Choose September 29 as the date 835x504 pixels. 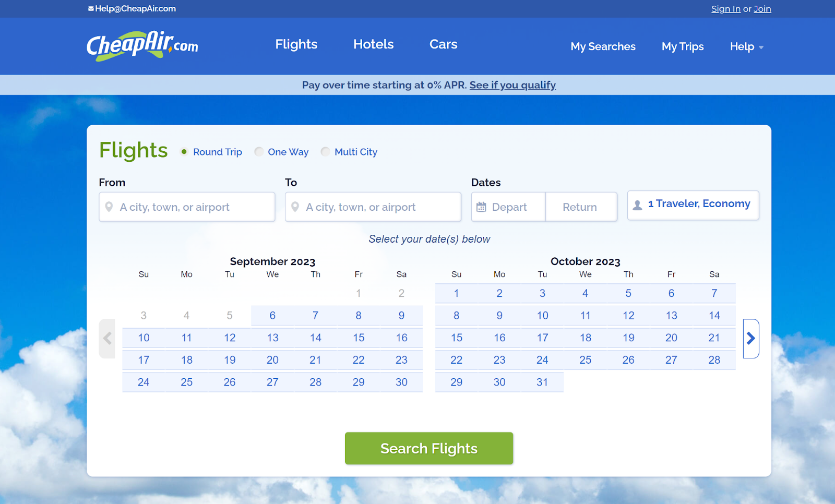[x=359, y=382]
